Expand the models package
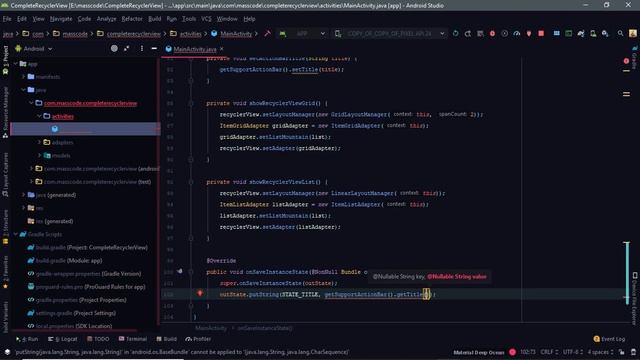 tap(39, 156)
